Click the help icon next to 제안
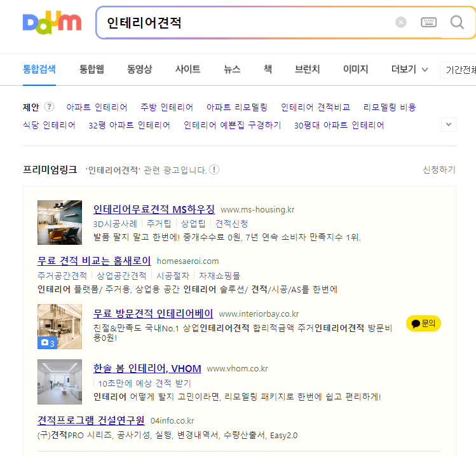 click(49, 107)
